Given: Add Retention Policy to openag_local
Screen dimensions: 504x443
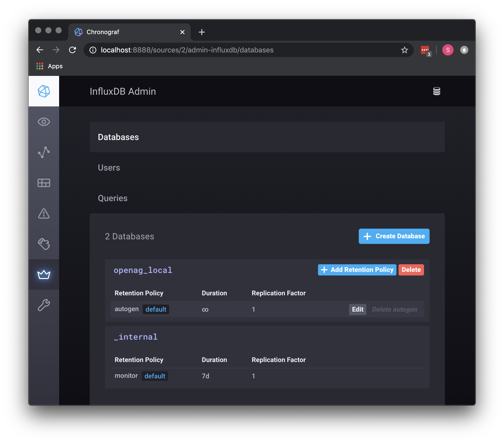Looking at the screenshot, I should point(357,270).
